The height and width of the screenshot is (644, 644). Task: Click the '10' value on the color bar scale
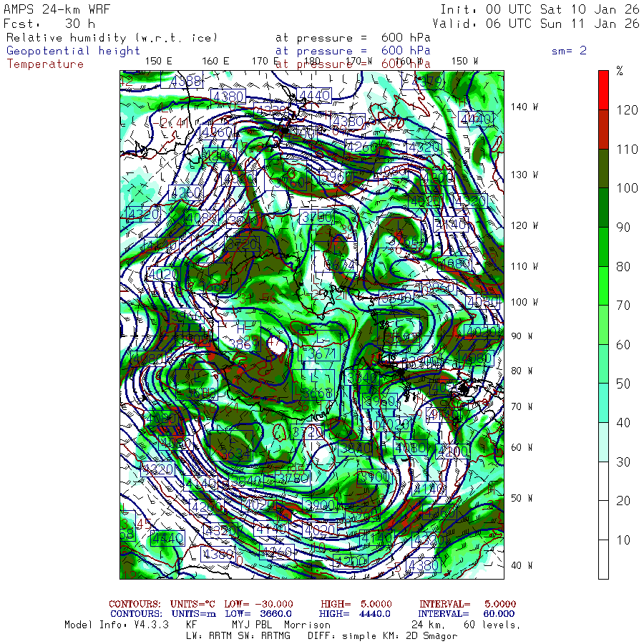tap(623, 540)
